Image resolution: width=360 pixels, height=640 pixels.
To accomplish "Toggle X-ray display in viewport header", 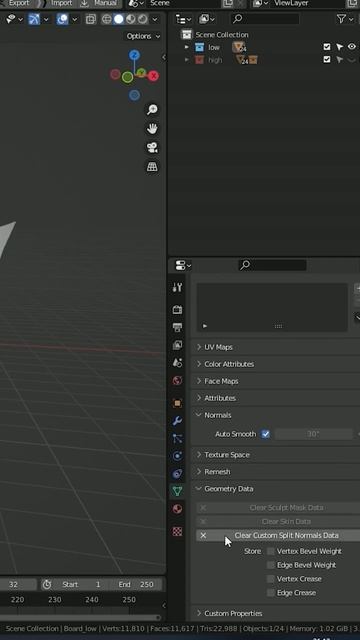I will (x=91, y=19).
